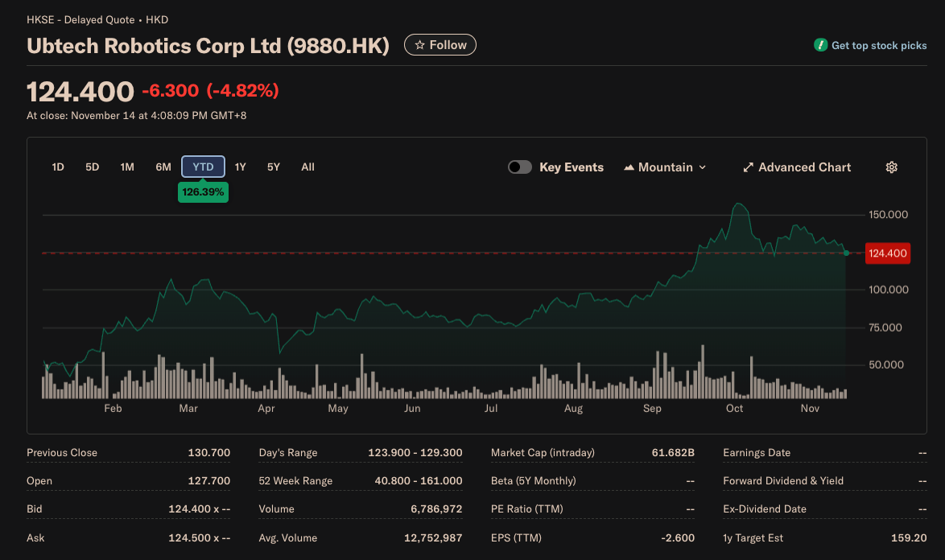Viewport: 945px width, 560px height.
Task: Click the green top stock picks icon
Action: (x=820, y=45)
